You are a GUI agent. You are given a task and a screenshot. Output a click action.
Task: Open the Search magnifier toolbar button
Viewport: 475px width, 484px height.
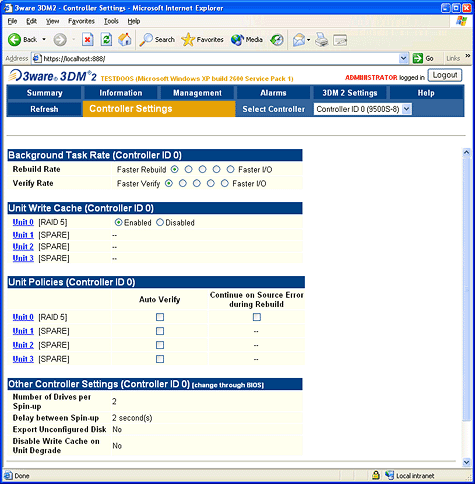coord(157,40)
